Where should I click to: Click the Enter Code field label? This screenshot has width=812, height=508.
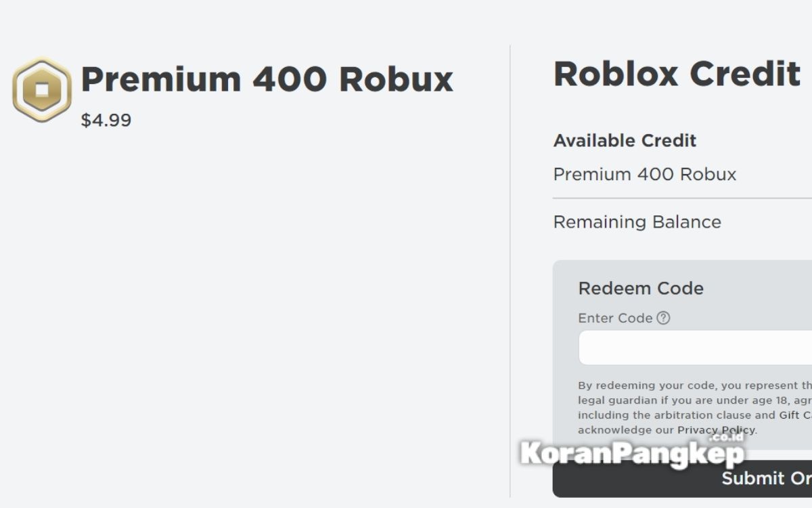pos(615,318)
